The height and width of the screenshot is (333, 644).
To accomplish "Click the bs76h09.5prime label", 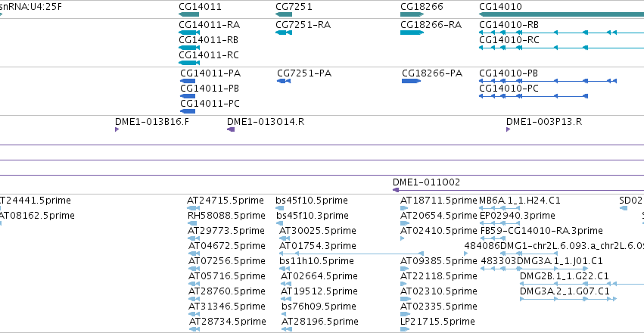I will coord(319,307).
